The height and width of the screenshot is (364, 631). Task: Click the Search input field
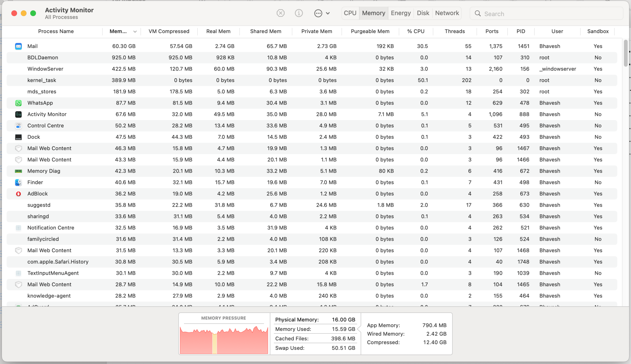pos(549,14)
